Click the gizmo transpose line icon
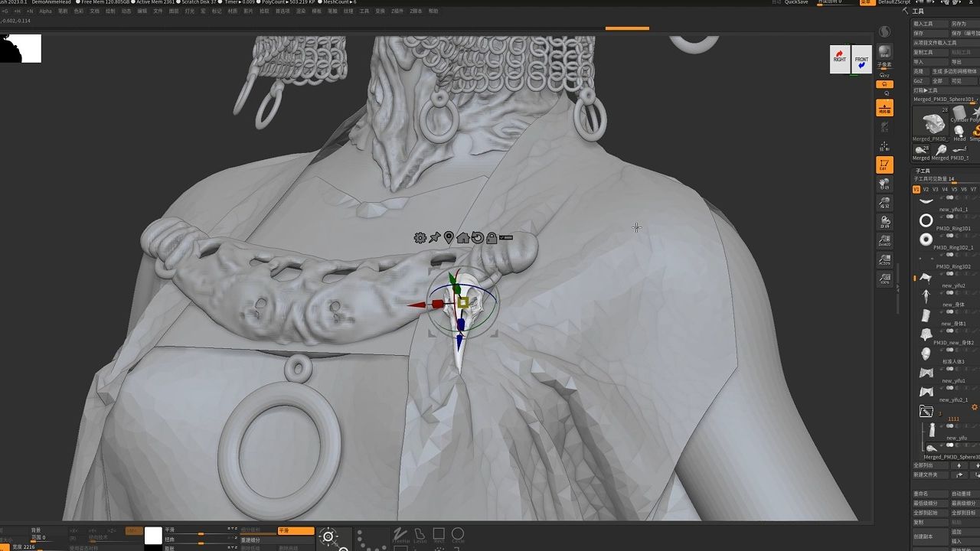This screenshot has height=551, width=980. pyautogui.click(x=505, y=238)
